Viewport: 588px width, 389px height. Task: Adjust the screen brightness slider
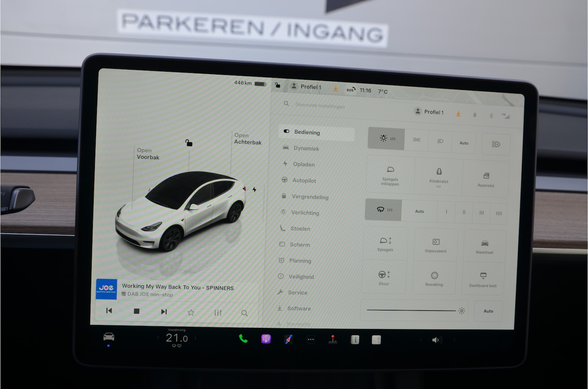point(411,310)
